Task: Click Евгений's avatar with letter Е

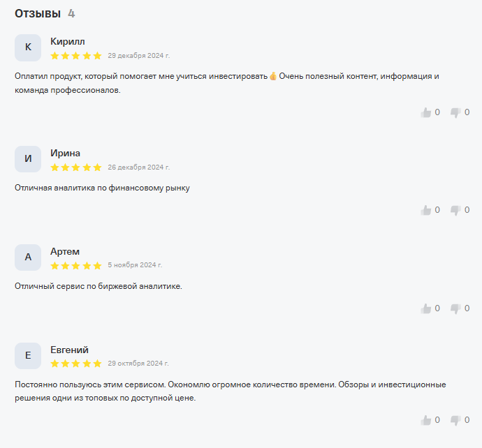Action: (28, 355)
